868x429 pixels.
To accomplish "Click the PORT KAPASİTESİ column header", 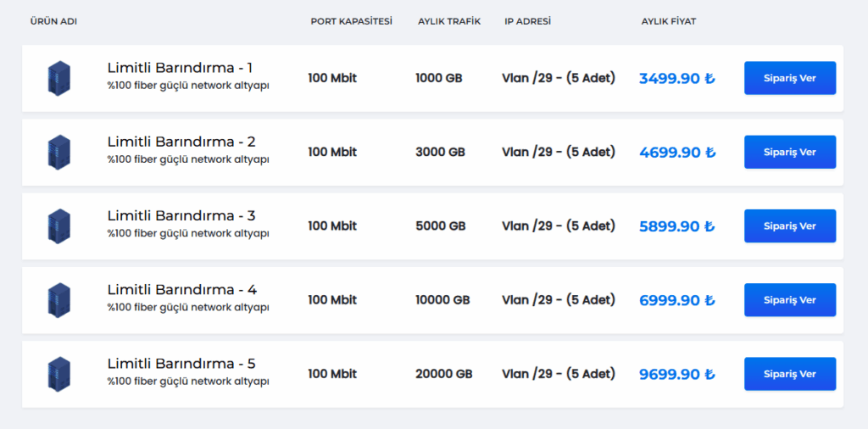I will coord(351,21).
